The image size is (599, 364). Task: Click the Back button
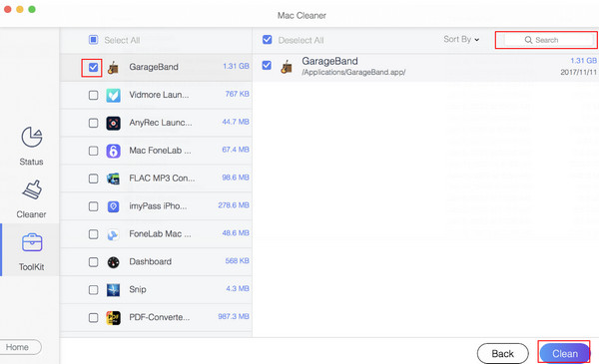(503, 354)
